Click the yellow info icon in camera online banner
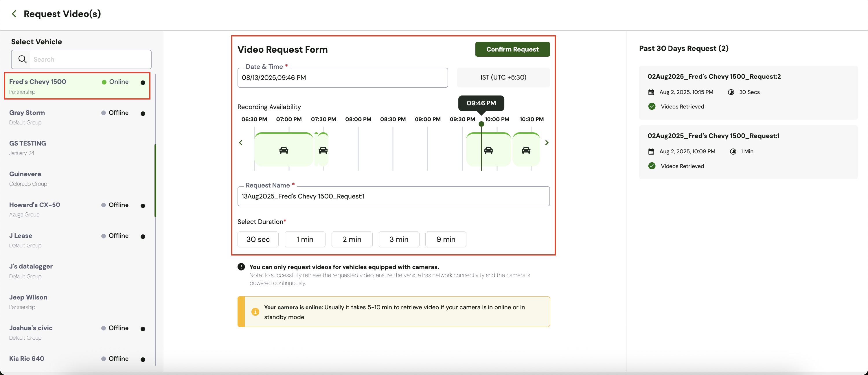This screenshot has height=375, width=868. (x=255, y=312)
